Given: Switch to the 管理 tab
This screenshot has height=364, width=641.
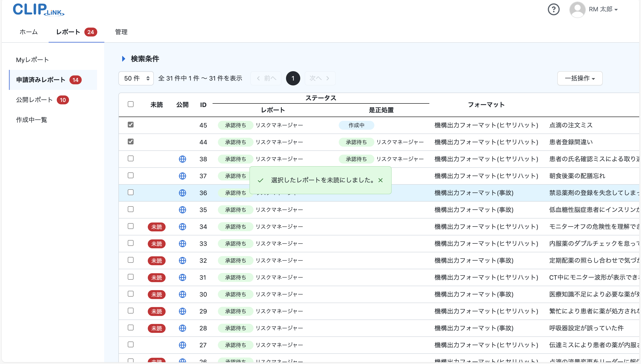Looking at the screenshot, I should point(121,32).
